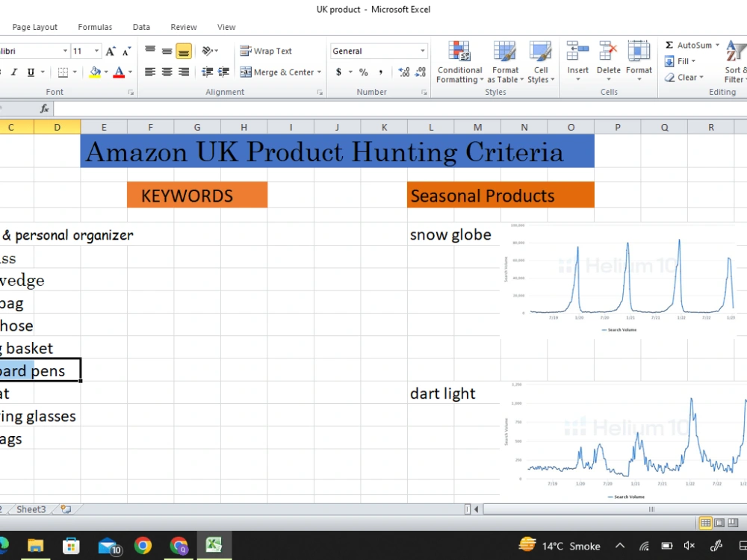Click the insert function fx icon
Image resolution: width=747 pixels, height=560 pixels.
click(45, 109)
